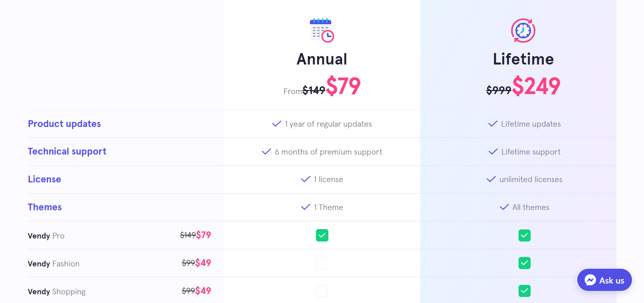644x303 pixels.
Task: Click the $79 Annual price
Action: [343, 86]
